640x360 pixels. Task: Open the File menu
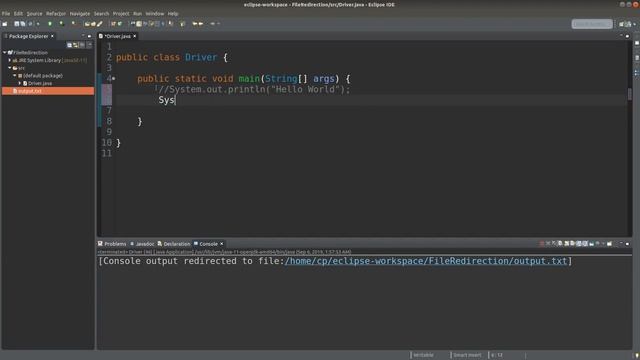click(x=6, y=13)
